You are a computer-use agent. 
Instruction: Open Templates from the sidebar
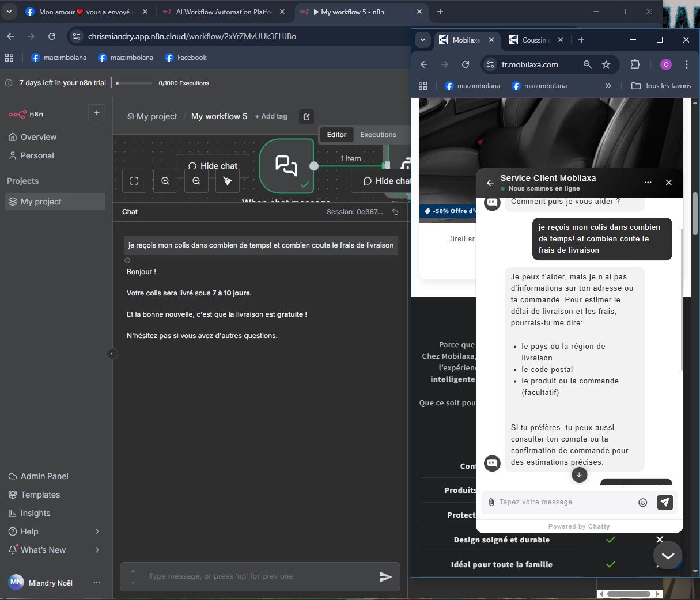(x=40, y=495)
